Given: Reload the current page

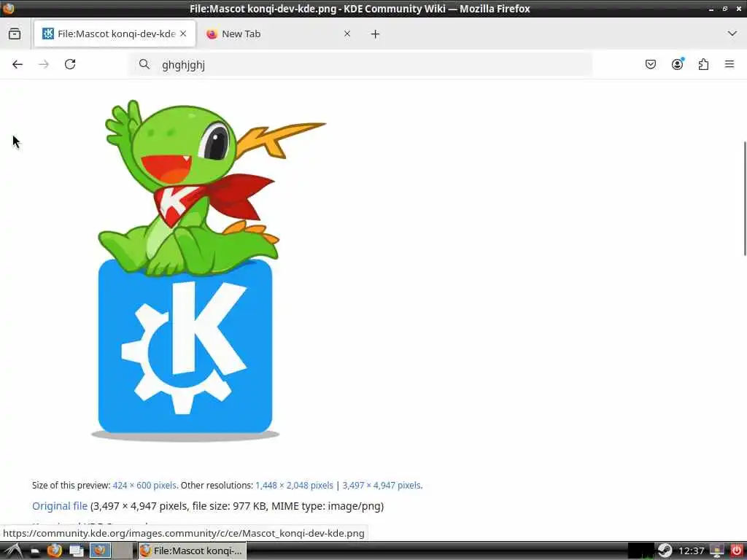Looking at the screenshot, I should click(70, 64).
